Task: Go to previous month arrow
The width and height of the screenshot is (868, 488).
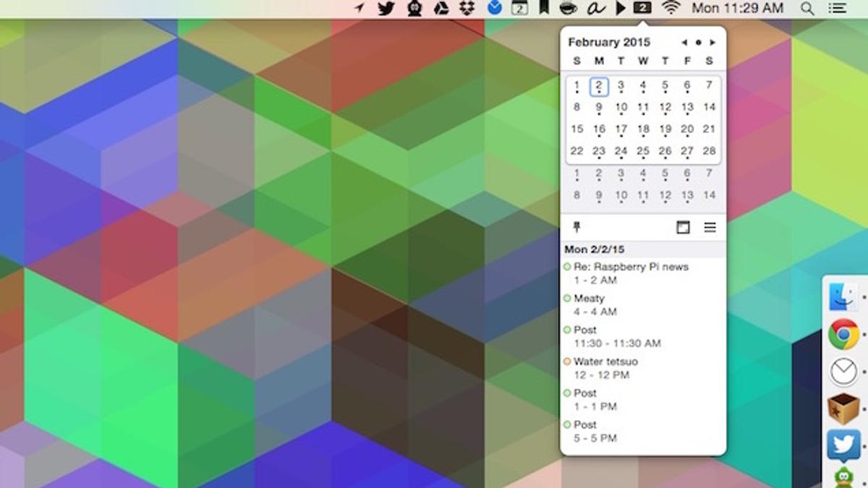Action: pyautogui.click(x=684, y=43)
